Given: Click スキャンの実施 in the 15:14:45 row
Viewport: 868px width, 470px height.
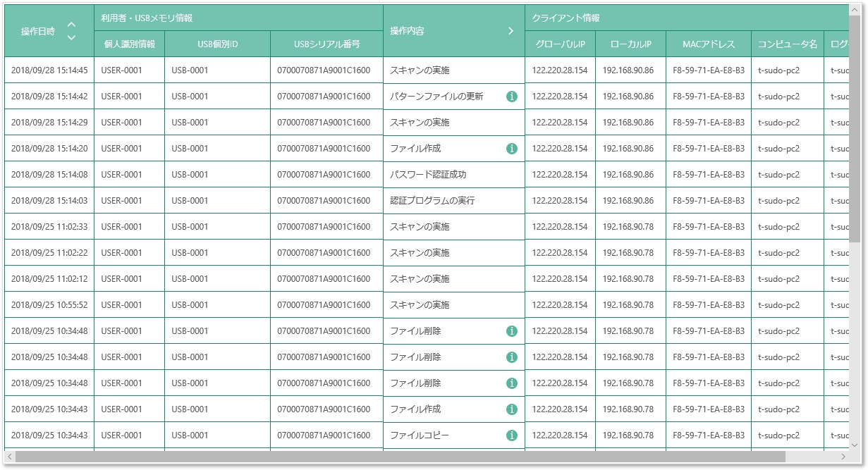Looking at the screenshot, I should [420, 70].
